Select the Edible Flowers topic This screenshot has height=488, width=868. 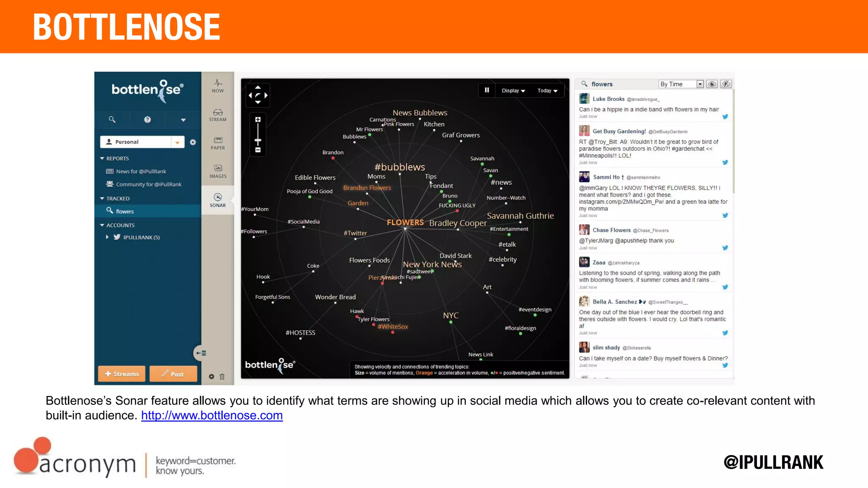[315, 178]
